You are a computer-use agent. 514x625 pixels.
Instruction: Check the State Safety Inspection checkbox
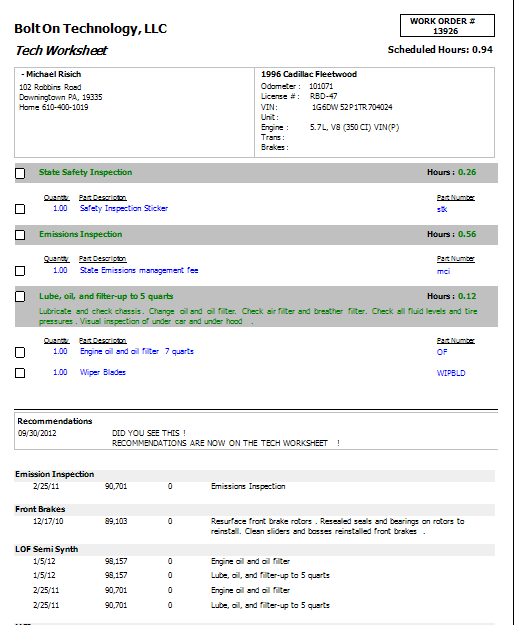pyautogui.click(x=20, y=173)
